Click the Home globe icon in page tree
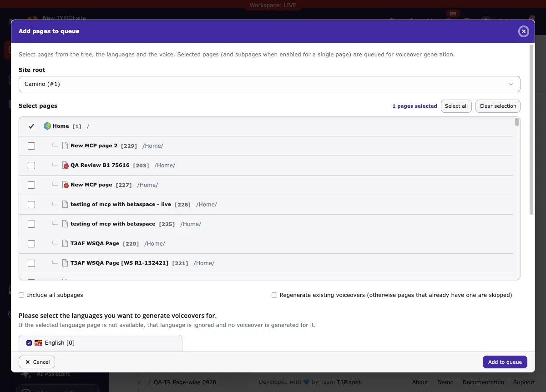546x392 pixels. [47, 126]
